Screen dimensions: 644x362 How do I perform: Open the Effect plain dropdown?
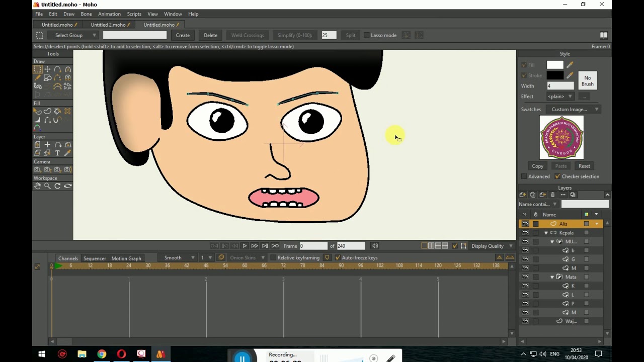(560, 97)
